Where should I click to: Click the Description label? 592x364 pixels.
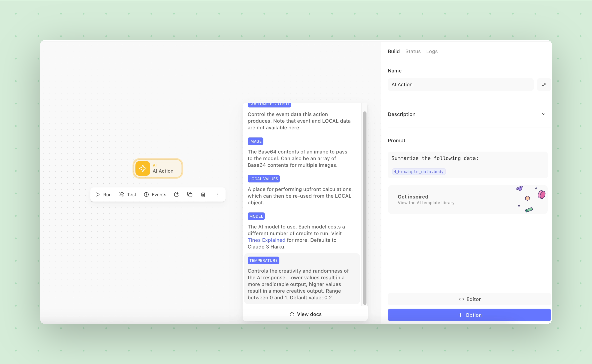click(401, 114)
